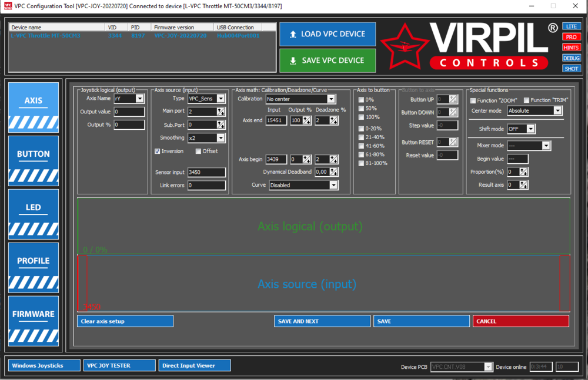588x380 pixels.
Task: Click the Axis begin Input field
Action: [x=276, y=159]
